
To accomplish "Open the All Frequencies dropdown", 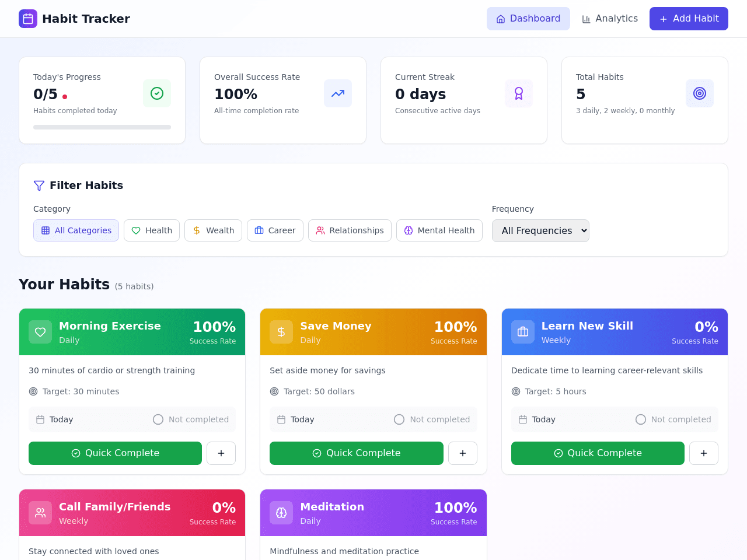I will (x=540, y=230).
